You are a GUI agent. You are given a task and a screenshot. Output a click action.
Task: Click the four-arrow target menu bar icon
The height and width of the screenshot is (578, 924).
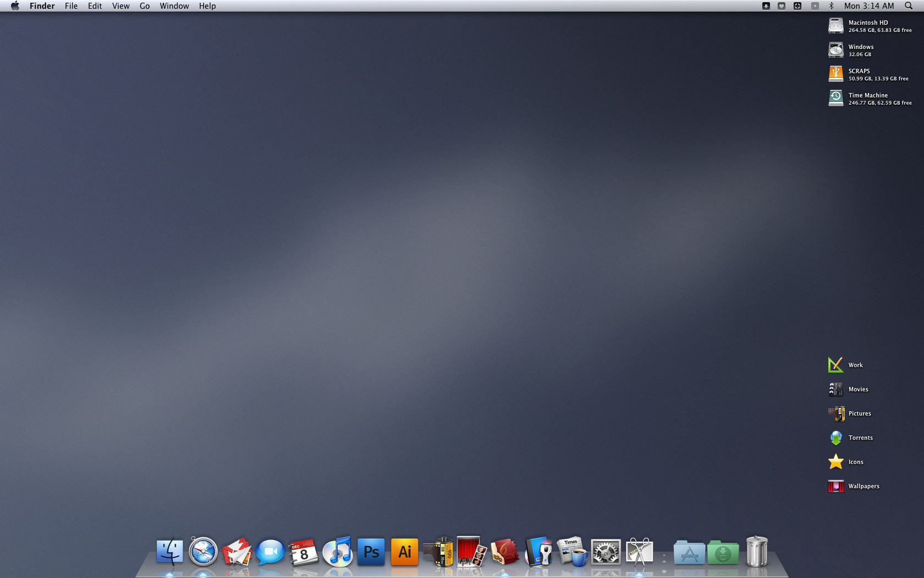pos(798,6)
